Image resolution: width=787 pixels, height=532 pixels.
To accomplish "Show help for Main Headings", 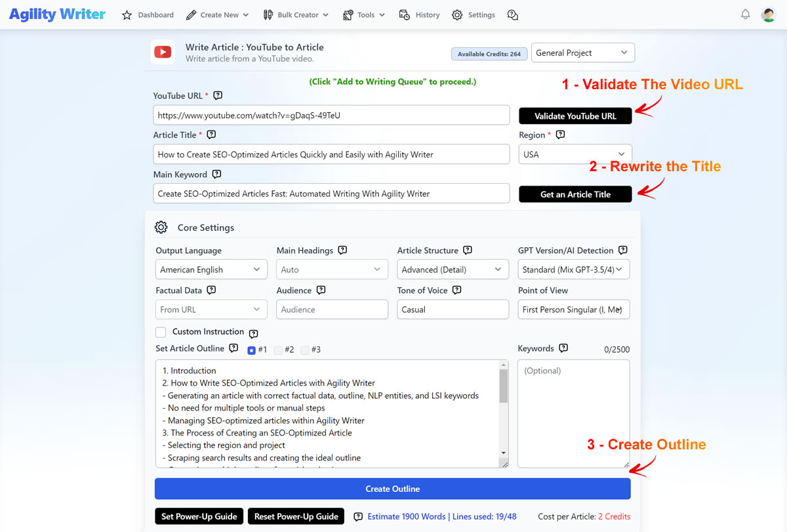I will [342, 250].
